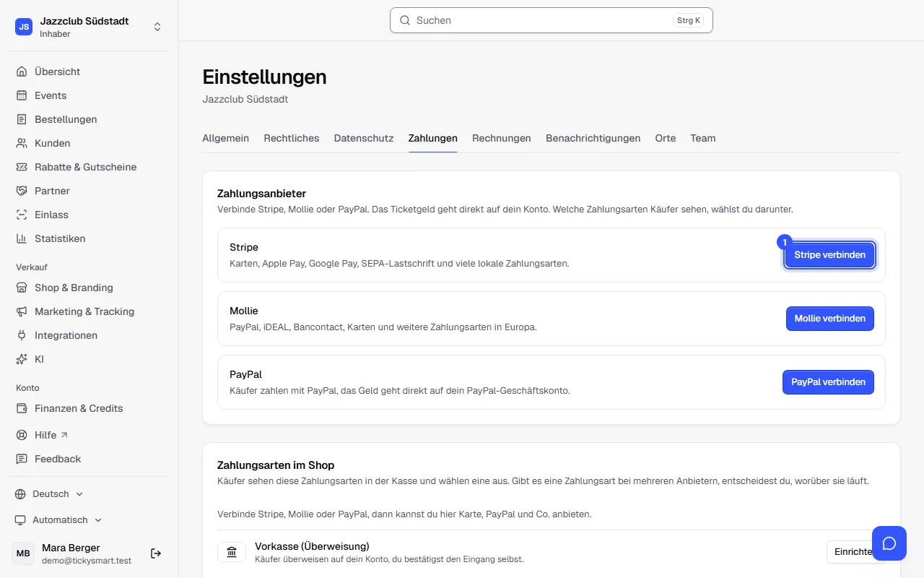Open the Marketing & Tracking megaphone icon

coord(22,311)
